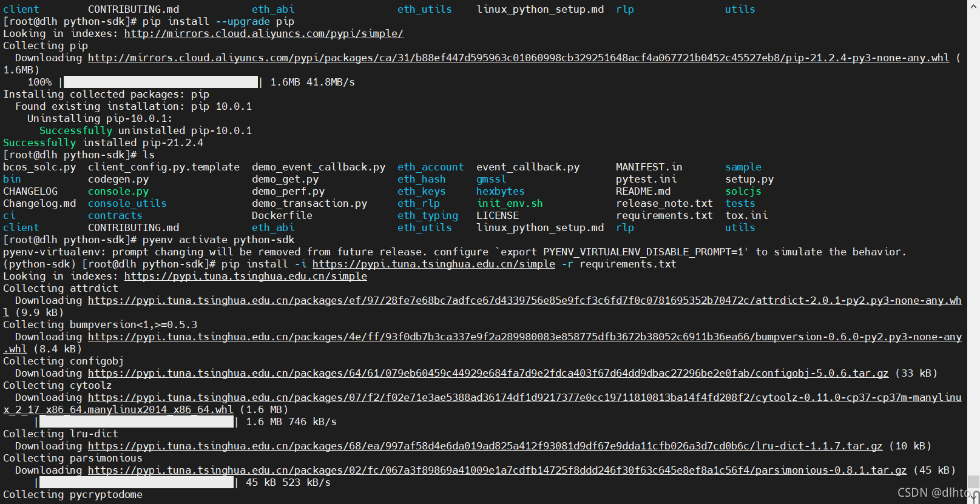Click setup.py in the listing

pyautogui.click(x=749, y=179)
